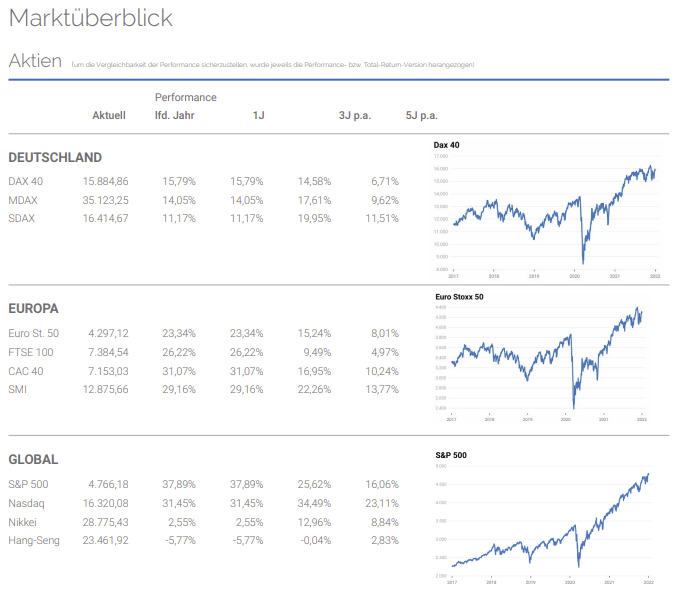Screen dimensions: 700x600
Task: Click the Marktüberblick page title
Action: (x=91, y=18)
